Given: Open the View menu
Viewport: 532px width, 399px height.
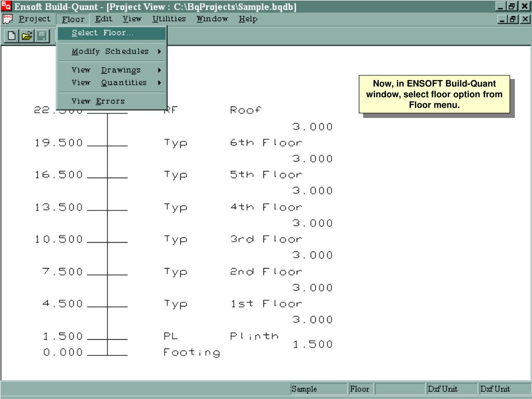Looking at the screenshot, I should point(131,19).
